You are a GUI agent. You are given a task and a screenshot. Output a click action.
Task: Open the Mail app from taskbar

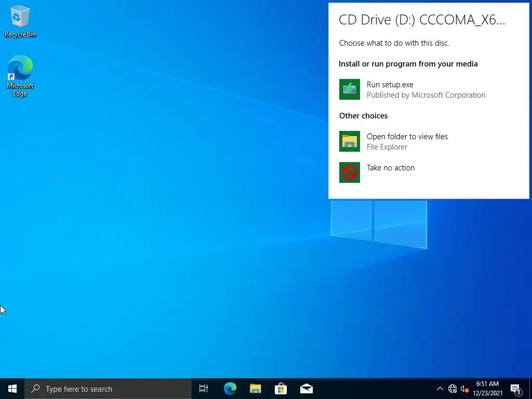(307, 389)
